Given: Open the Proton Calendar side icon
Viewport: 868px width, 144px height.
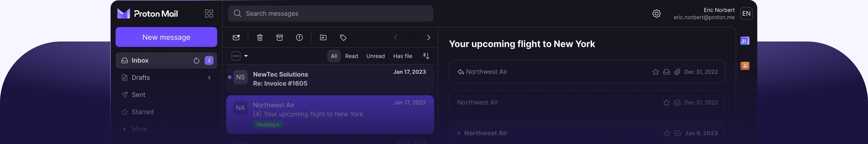Looking at the screenshot, I should (745, 41).
